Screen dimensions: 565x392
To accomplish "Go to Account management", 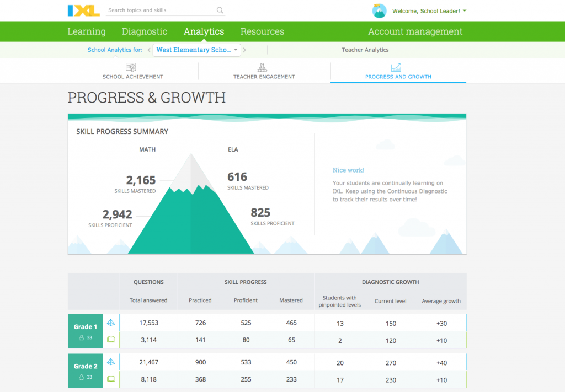I will (415, 31).
